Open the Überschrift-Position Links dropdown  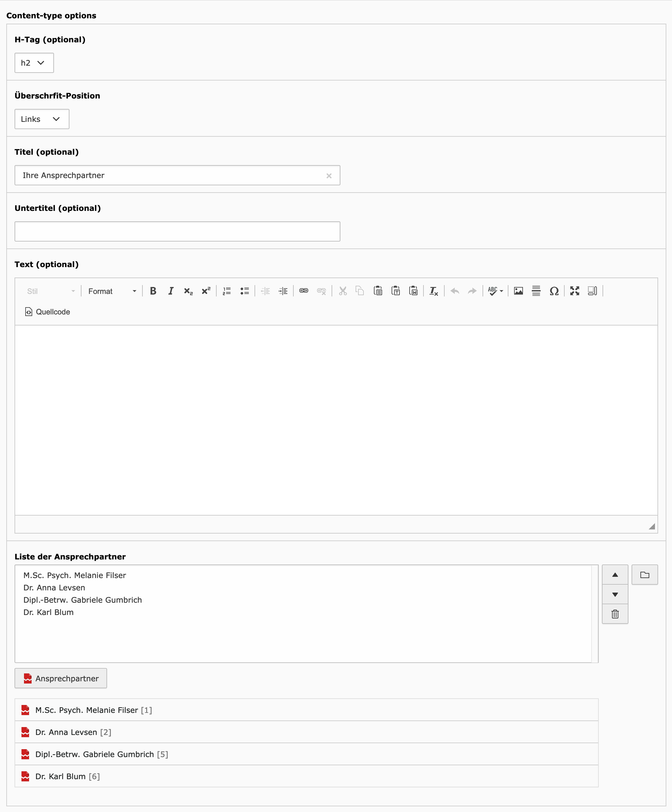point(42,119)
